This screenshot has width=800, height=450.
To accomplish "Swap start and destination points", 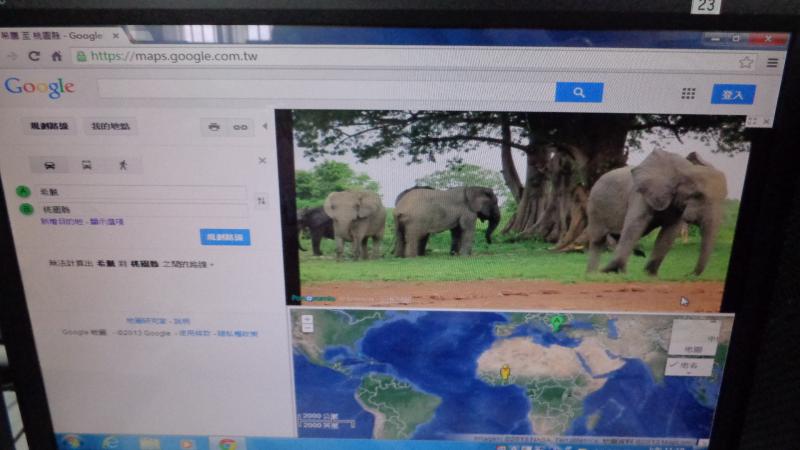I will pyautogui.click(x=261, y=201).
